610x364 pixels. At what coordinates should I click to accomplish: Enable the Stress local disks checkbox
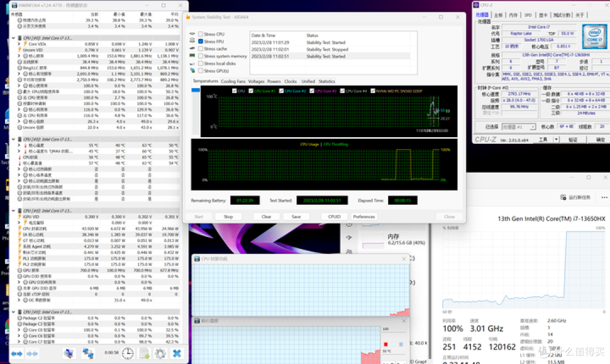(x=201, y=63)
